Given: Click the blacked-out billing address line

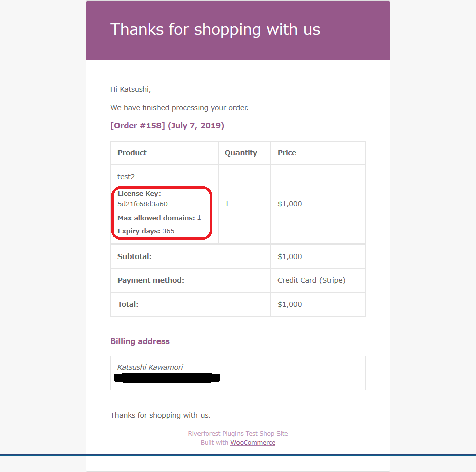Looking at the screenshot, I should coord(167,378).
